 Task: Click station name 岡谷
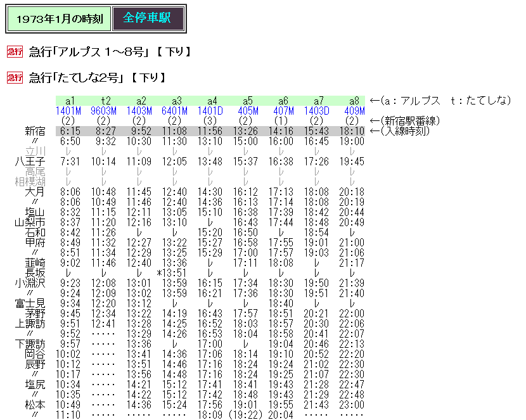[x=35, y=354]
